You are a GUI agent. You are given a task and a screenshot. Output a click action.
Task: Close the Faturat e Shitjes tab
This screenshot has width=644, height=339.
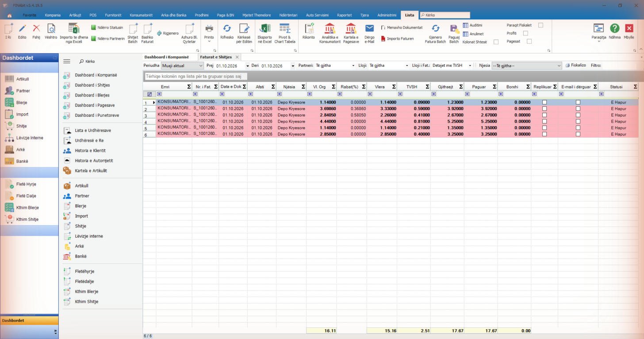point(237,57)
